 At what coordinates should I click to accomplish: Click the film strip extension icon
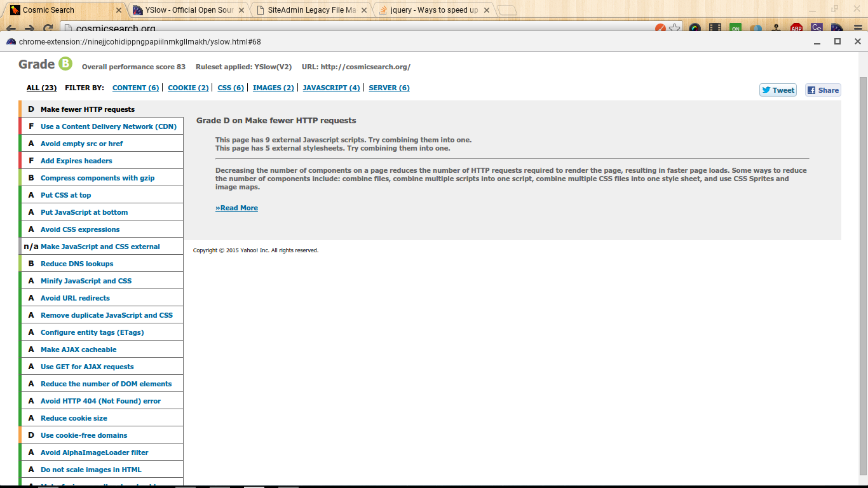point(715,28)
